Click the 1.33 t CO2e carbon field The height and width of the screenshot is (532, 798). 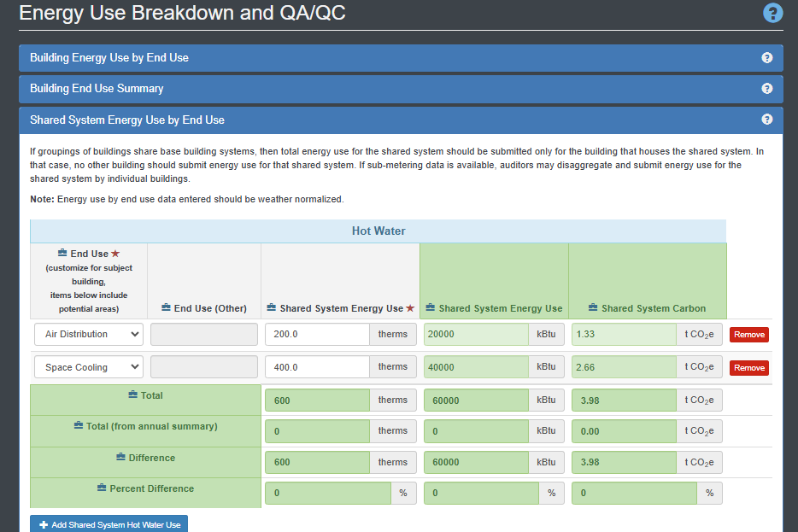[624, 334]
